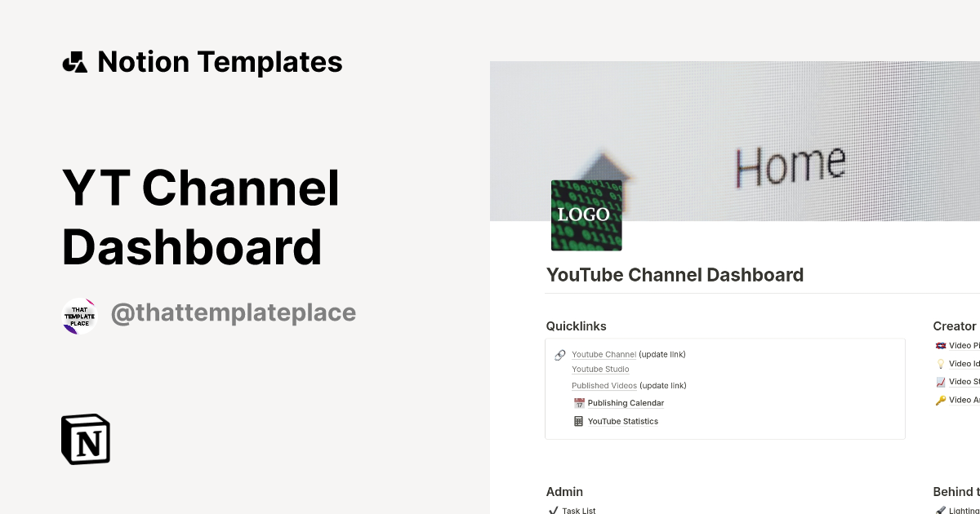The width and height of the screenshot is (980, 514).
Task: Click the Video Stats chart icon
Action: tap(941, 381)
